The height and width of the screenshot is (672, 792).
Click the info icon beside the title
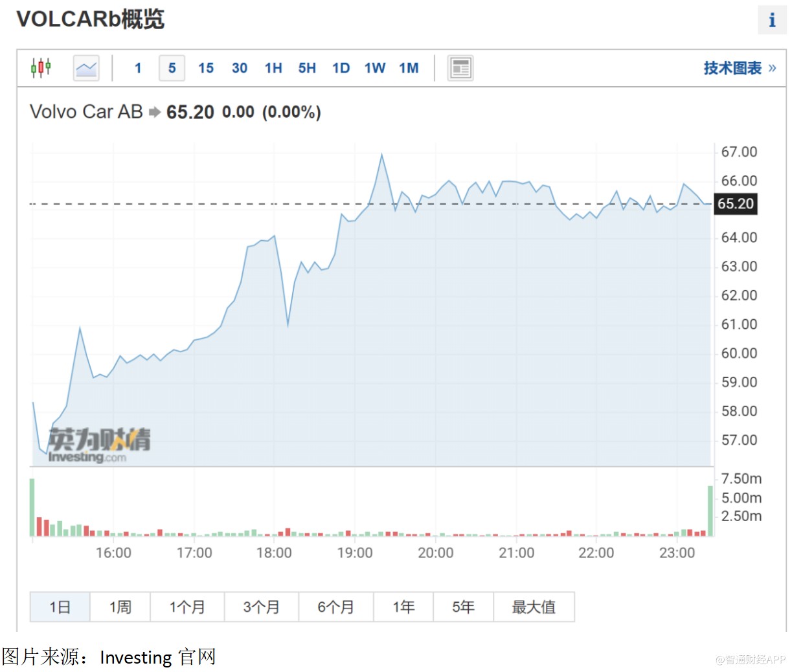(x=772, y=20)
